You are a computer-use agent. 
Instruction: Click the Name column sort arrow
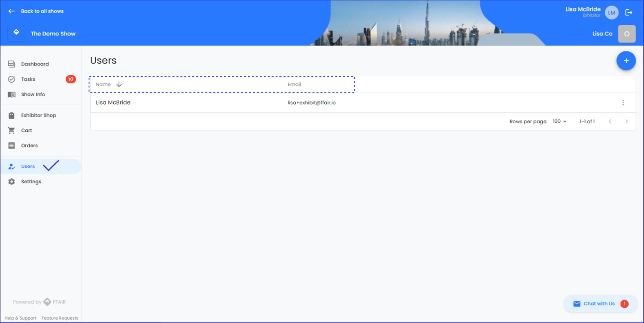tap(119, 85)
